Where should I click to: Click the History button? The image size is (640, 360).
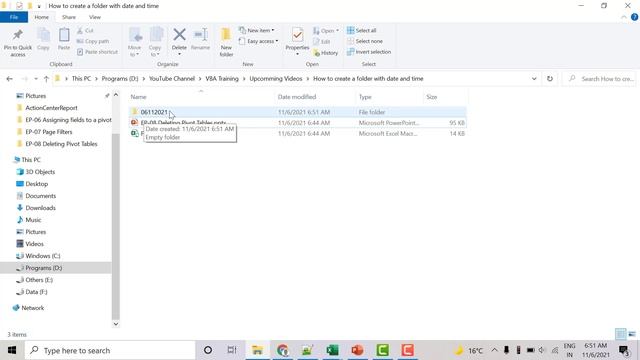[x=326, y=53]
